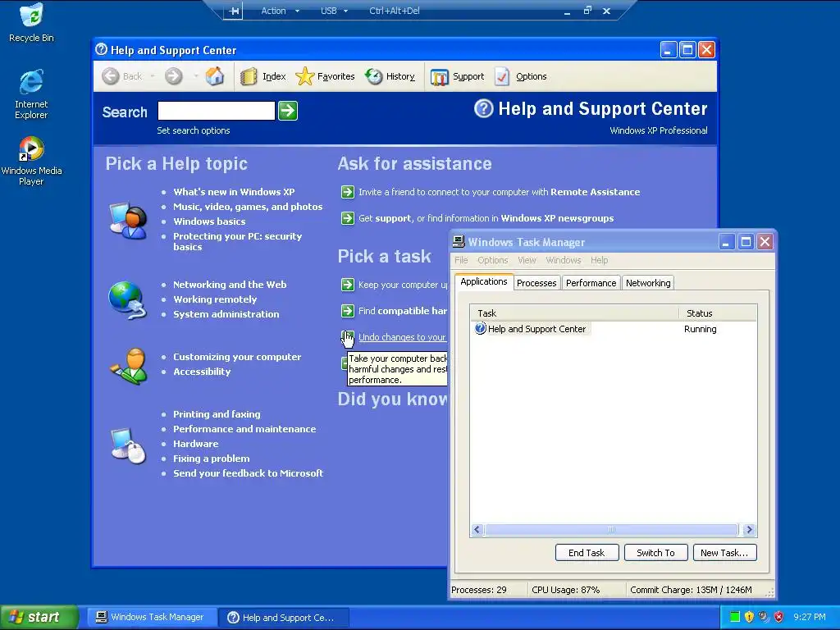This screenshot has width=840, height=630.
Task: Click the Help Center title bar icon
Action: pyautogui.click(x=101, y=49)
